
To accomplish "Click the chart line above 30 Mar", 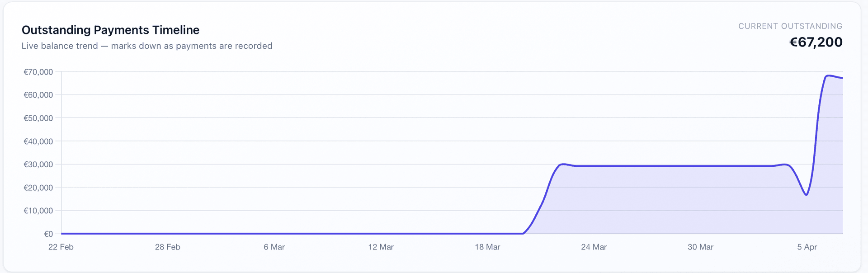I will [700, 166].
